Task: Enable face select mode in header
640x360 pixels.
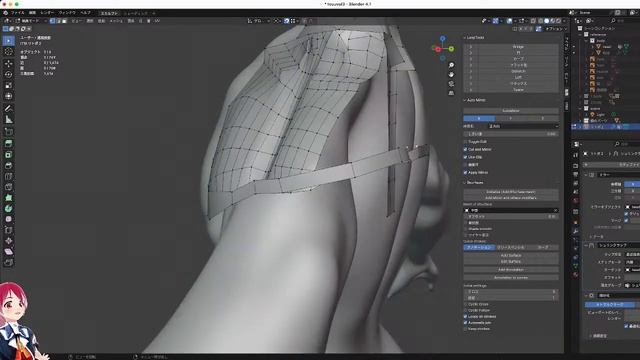Action: coord(64,21)
